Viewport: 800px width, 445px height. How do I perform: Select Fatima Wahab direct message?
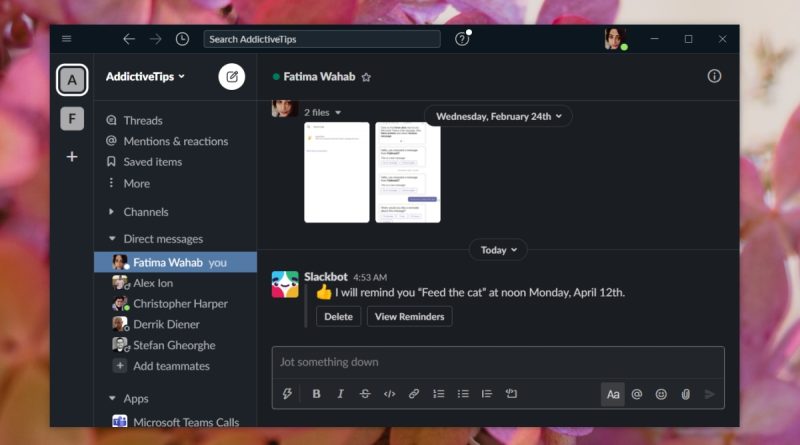click(176, 262)
